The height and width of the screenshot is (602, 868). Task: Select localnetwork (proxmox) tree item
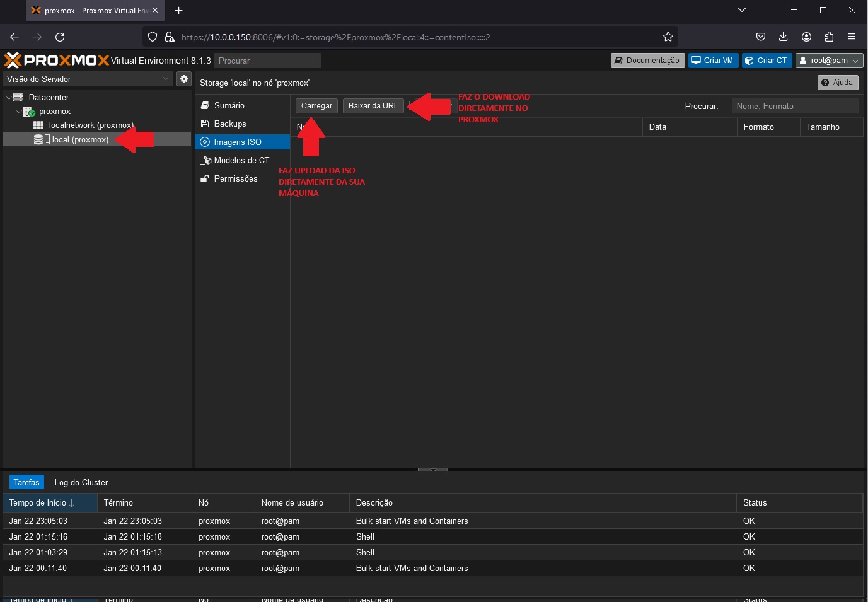click(91, 125)
